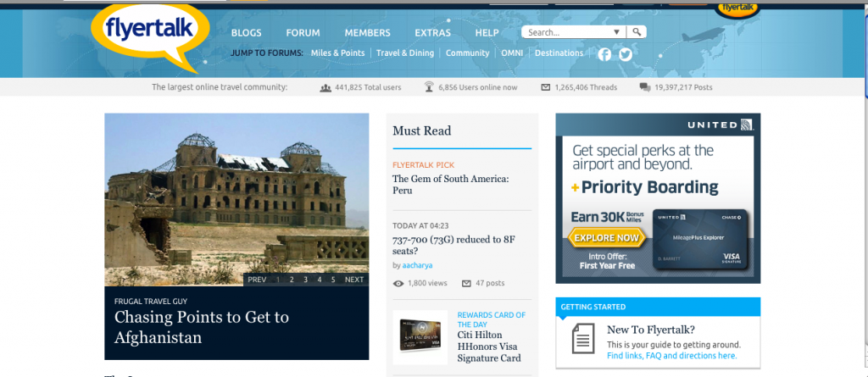Open Citi Hilton HHonors Visa Signature Card

[489, 347]
